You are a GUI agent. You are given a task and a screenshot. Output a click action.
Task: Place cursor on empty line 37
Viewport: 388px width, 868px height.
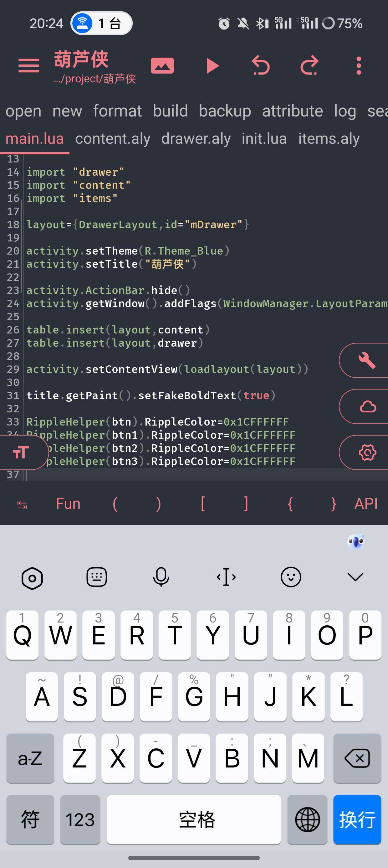click(x=207, y=474)
